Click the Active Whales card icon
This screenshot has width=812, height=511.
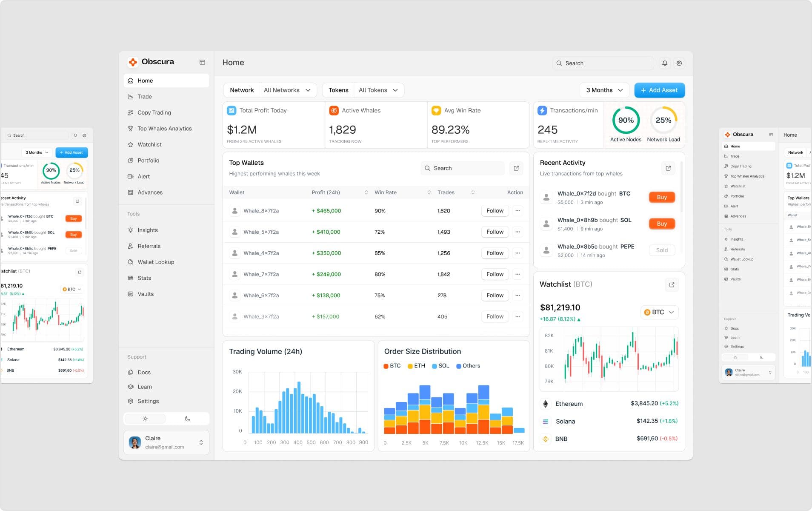coord(334,111)
